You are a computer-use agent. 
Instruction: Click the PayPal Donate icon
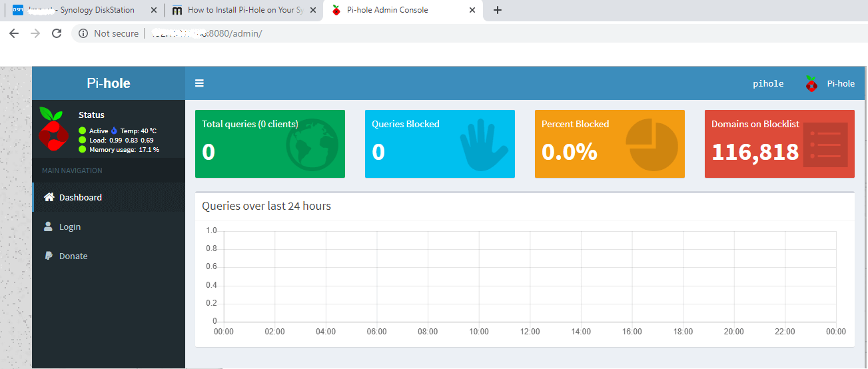48,256
